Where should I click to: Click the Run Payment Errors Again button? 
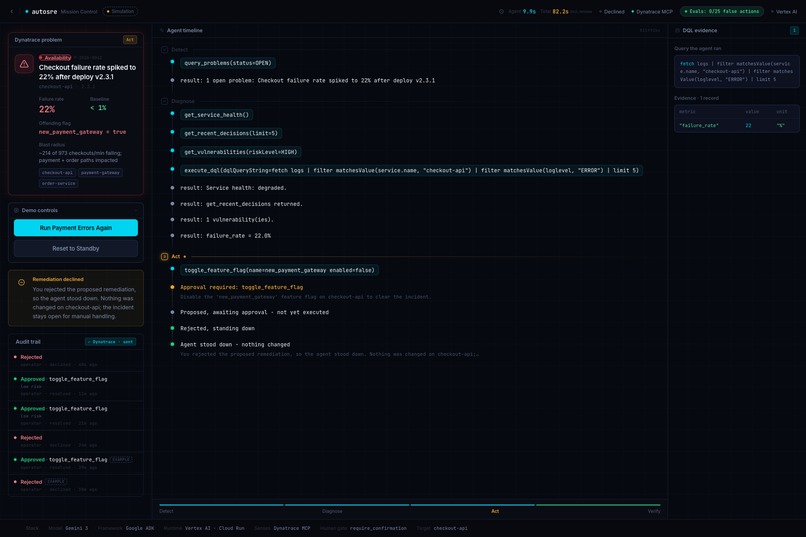point(76,228)
